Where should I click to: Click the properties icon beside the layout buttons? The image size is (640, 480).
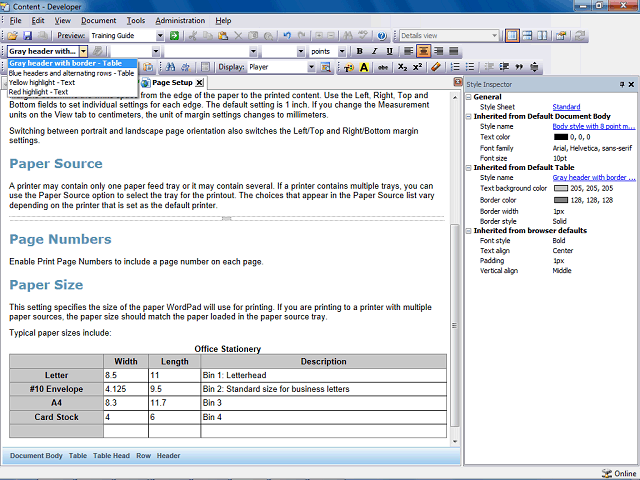click(x=561, y=36)
